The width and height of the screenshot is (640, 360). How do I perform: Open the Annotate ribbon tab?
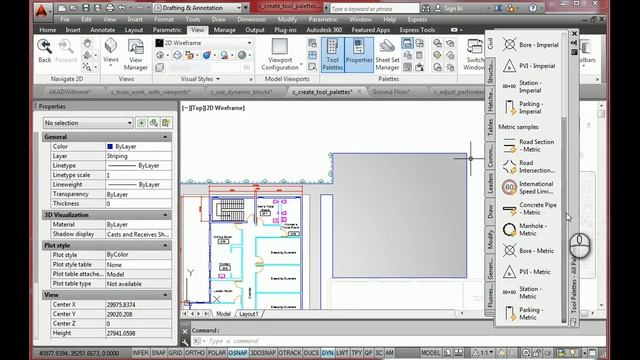pos(102,30)
